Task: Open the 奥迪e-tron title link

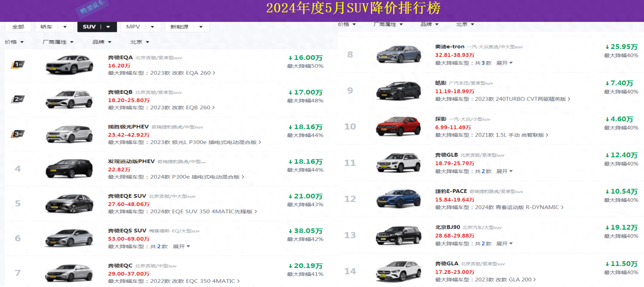Action: pos(450,47)
